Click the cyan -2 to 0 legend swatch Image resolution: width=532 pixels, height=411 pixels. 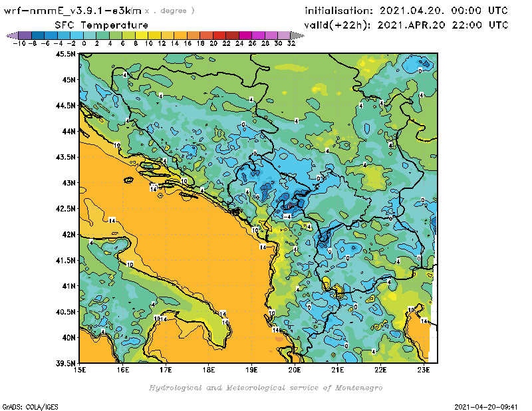(x=76, y=35)
